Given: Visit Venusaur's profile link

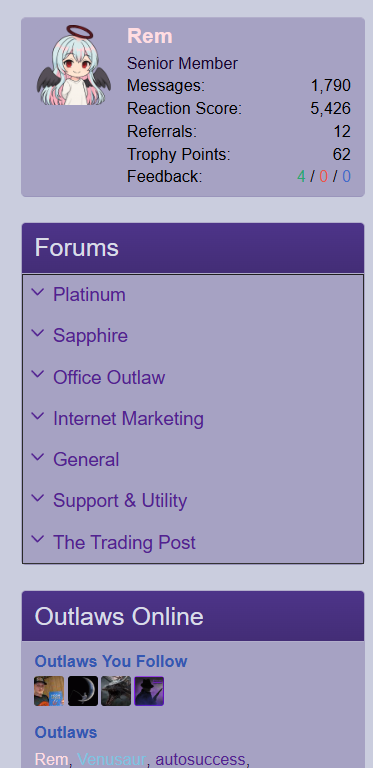Looking at the screenshot, I should point(112,759).
